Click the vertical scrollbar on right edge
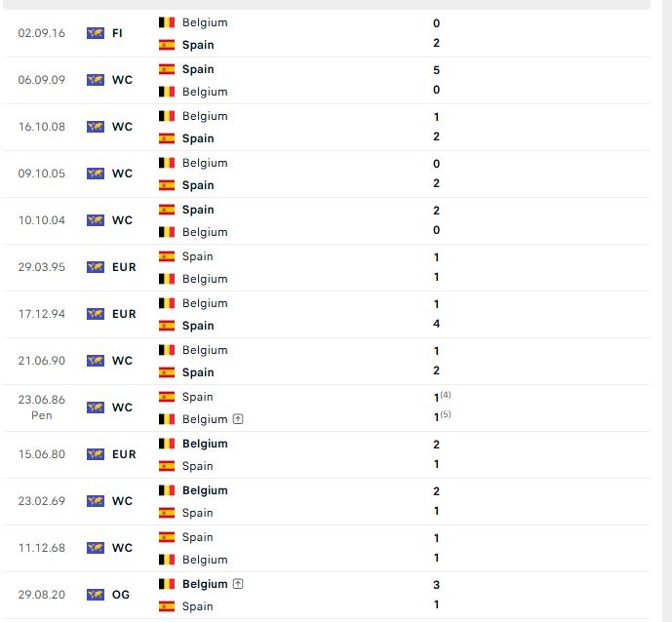This screenshot has height=622, width=672. 667,311
